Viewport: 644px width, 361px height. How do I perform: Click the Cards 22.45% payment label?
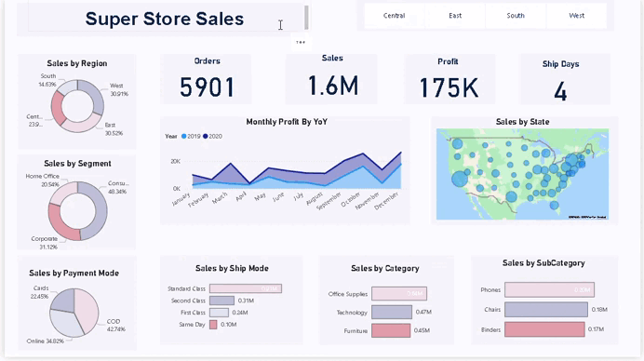point(40,292)
